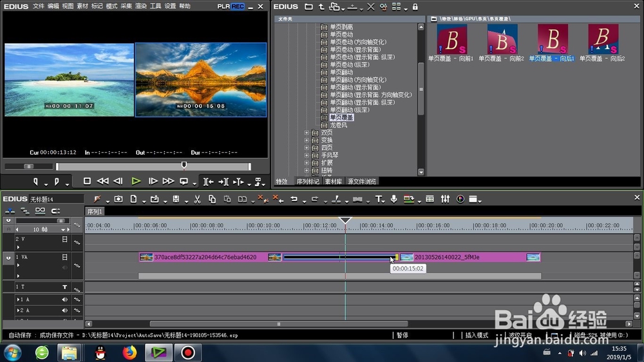Open the 素材 menu

(82, 6)
